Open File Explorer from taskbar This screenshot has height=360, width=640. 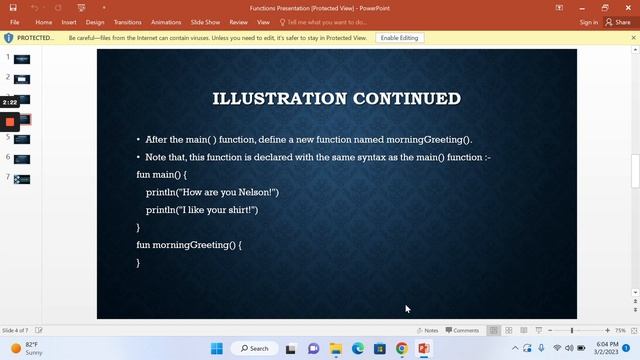point(336,349)
